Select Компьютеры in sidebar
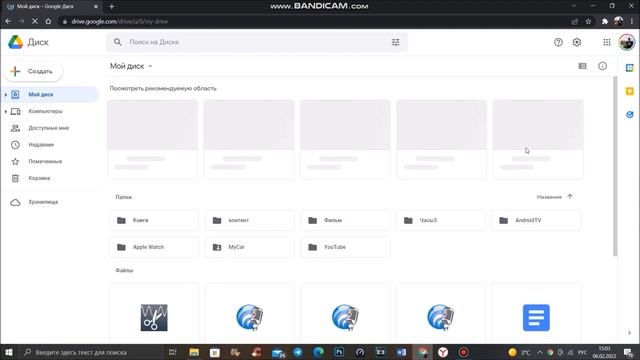 point(50,111)
